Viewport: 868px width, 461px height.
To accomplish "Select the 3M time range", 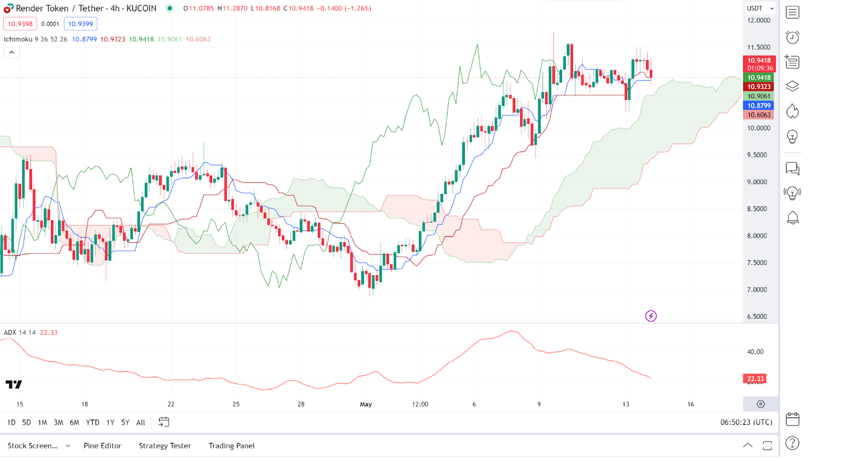I will pos(59,422).
